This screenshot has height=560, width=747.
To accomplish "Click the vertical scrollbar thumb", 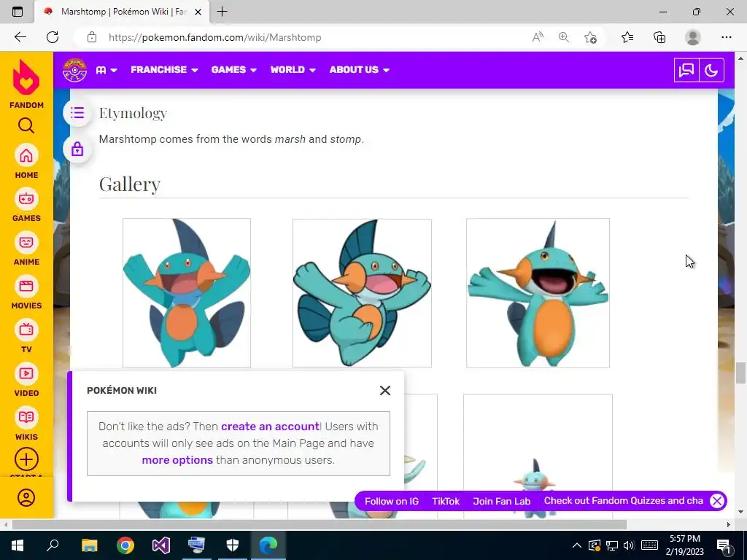I will pos(740,373).
